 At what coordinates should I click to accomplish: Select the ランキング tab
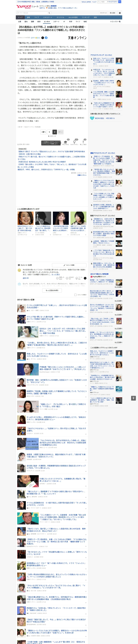[x=86, y=17]
